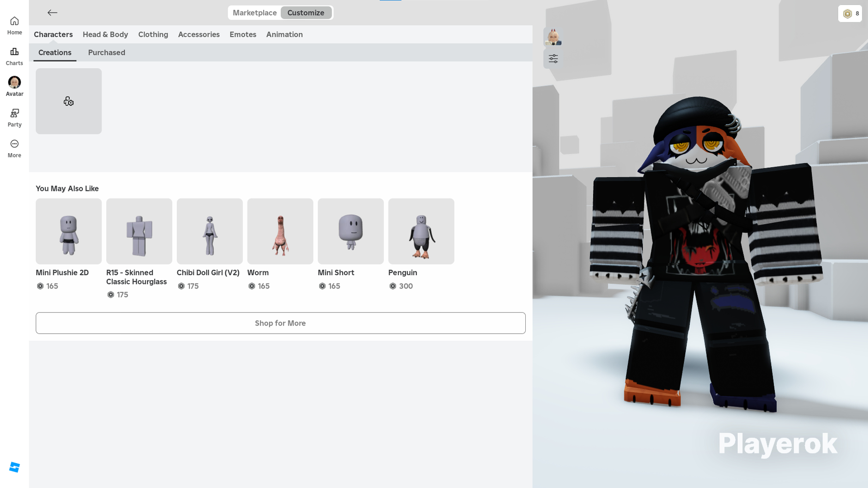The width and height of the screenshot is (868, 488).
Task: Click the Shop for More button
Action: tap(281, 323)
